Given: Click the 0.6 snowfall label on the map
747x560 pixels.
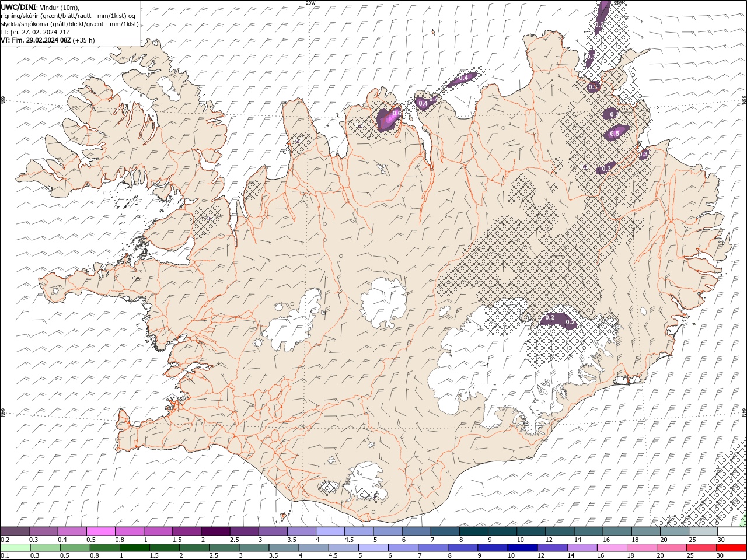Looking at the screenshot, I should click(396, 113).
